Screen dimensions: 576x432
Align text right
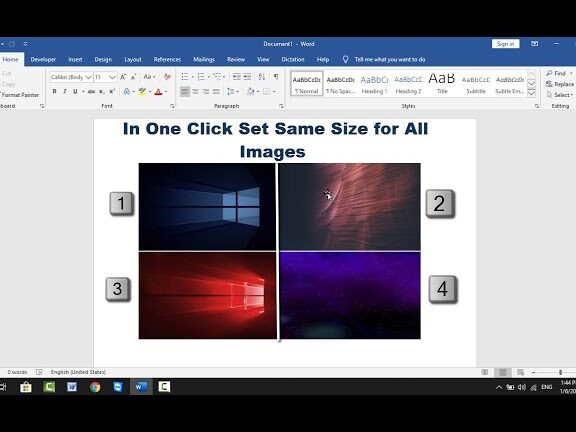tap(206, 91)
